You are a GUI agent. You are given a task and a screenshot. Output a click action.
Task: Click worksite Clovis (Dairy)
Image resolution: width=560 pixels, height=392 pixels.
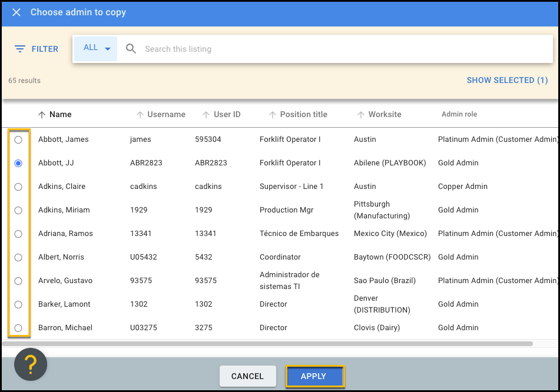click(x=377, y=328)
